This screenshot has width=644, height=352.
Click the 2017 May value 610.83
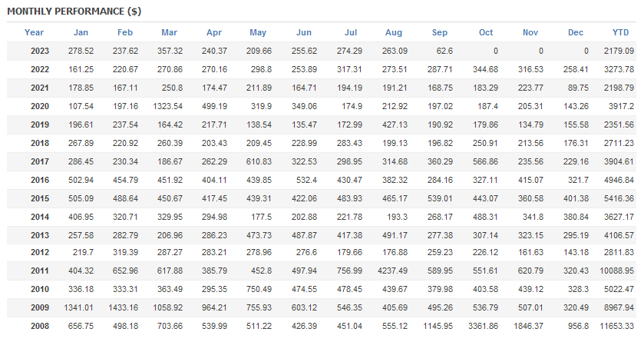click(x=259, y=161)
